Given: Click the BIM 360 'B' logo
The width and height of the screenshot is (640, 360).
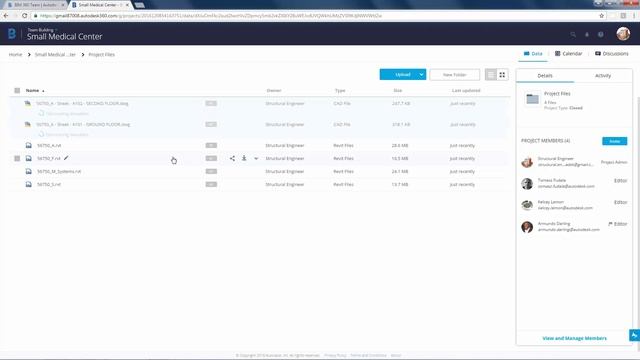Looking at the screenshot, I should coord(12,33).
